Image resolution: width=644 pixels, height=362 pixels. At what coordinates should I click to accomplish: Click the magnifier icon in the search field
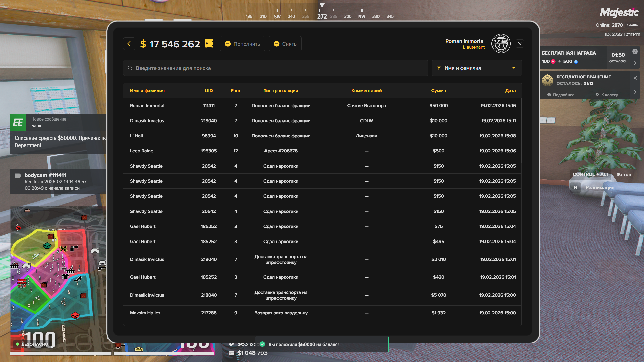130,68
